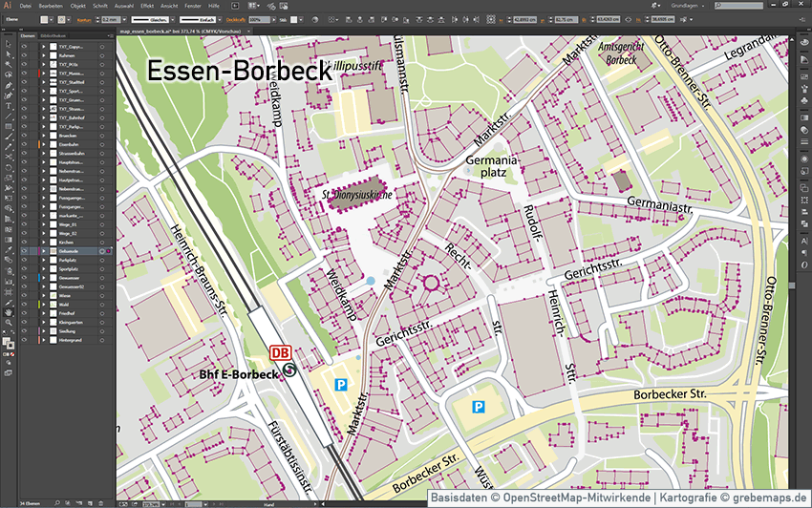Select the Pen tool in the toolbar
Viewport: 812px width, 508px height.
coord(9,84)
